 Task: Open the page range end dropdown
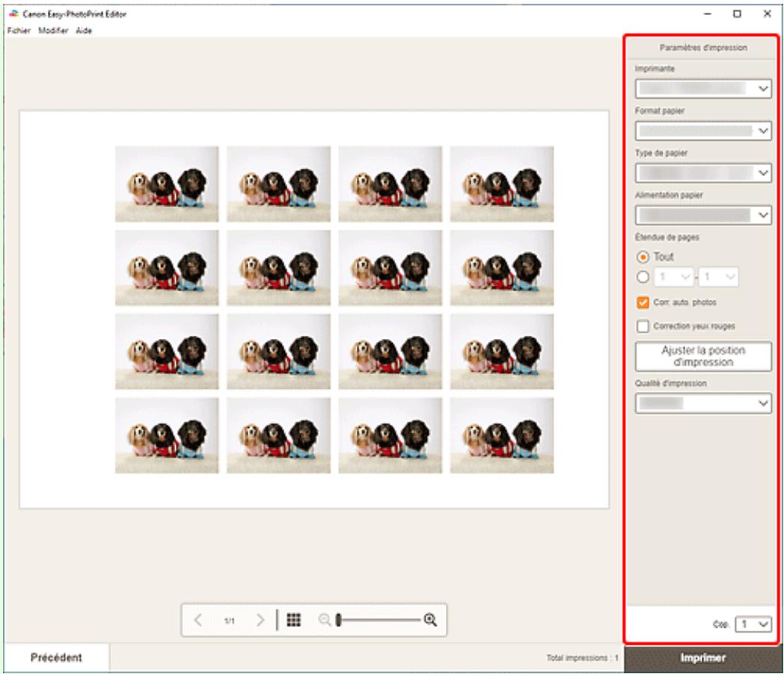point(718,277)
